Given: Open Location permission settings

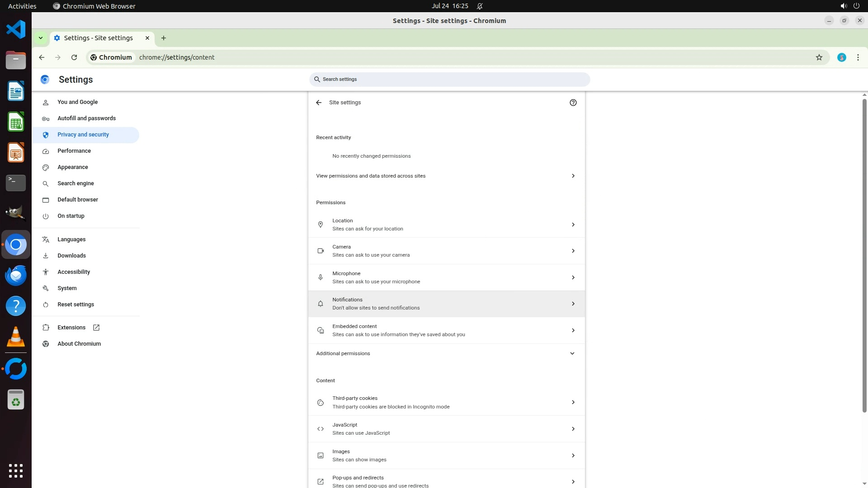Looking at the screenshot, I should (x=446, y=225).
